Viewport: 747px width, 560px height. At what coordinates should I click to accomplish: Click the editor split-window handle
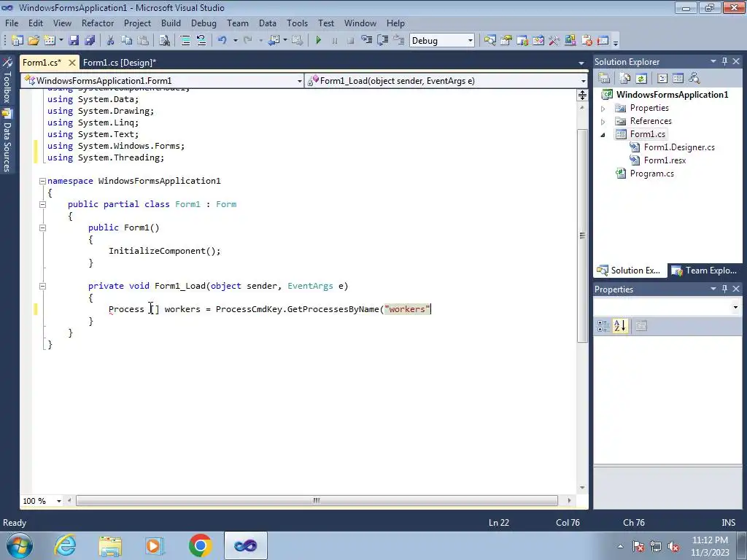pyautogui.click(x=582, y=96)
